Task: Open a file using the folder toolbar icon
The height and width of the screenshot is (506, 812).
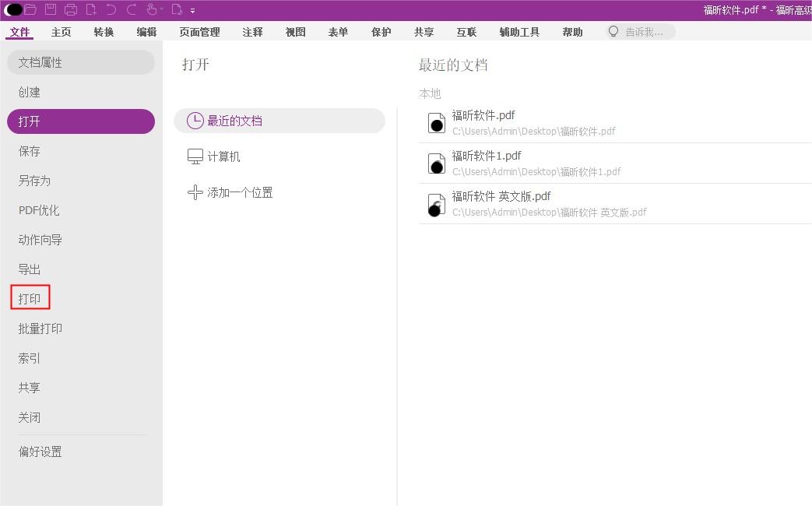Action: (x=31, y=10)
